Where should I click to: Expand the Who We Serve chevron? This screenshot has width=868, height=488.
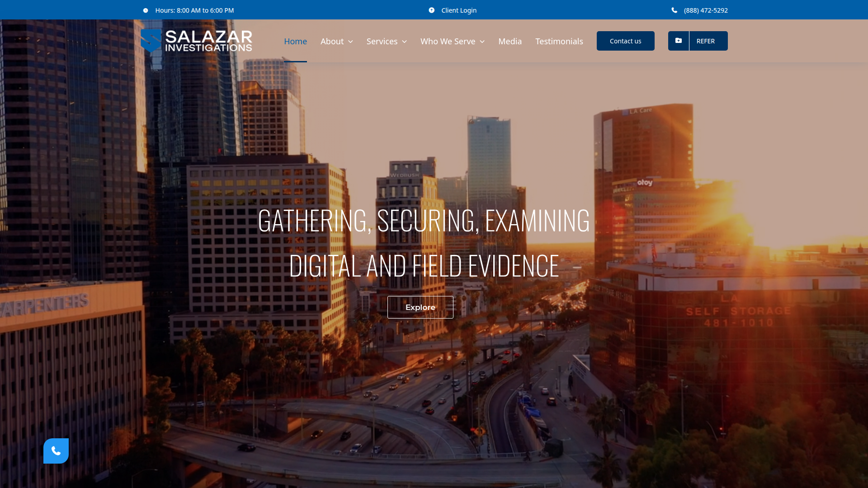pos(482,42)
